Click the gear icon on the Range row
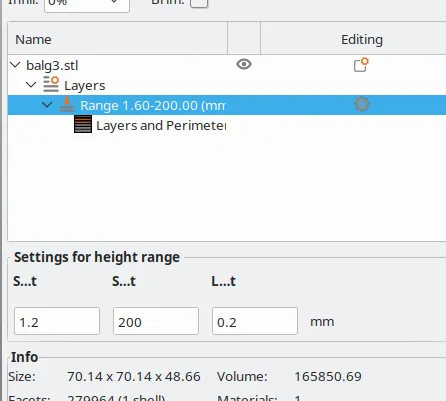The height and width of the screenshot is (401, 446). click(x=362, y=105)
